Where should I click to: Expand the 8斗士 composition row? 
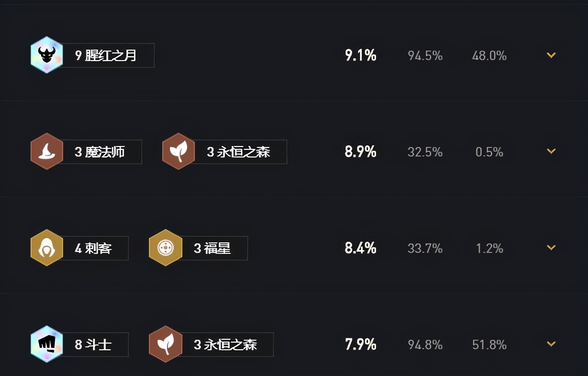click(551, 344)
